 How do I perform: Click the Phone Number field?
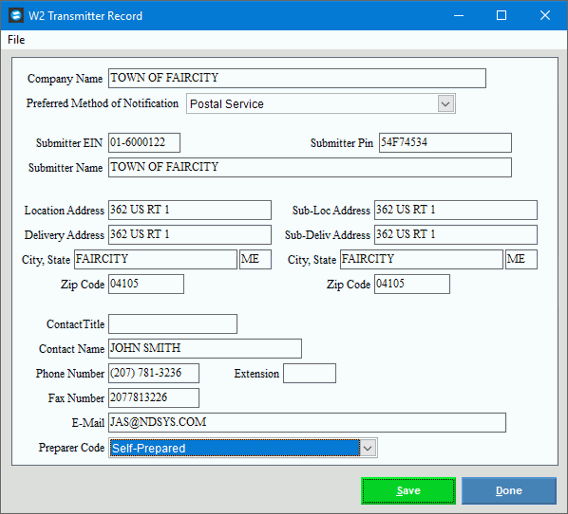click(154, 373)
